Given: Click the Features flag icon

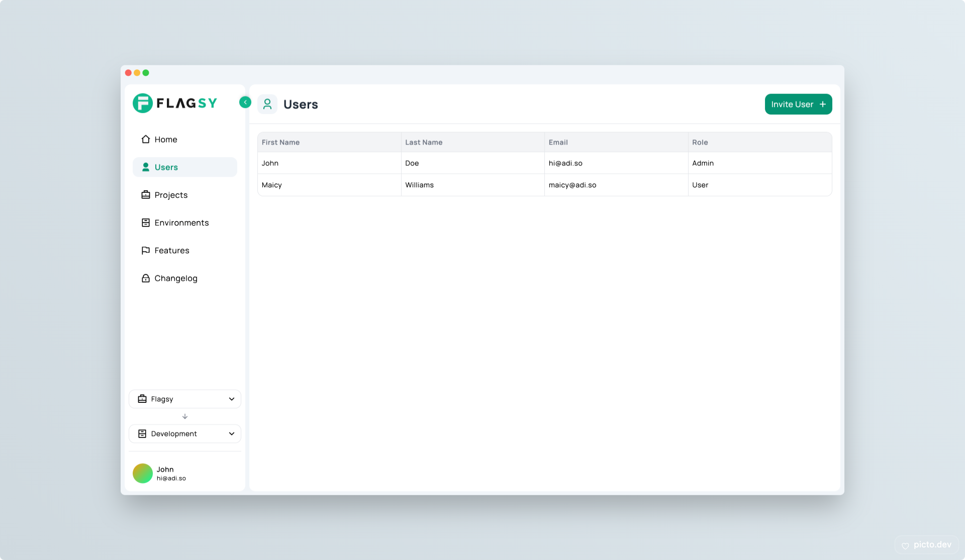Looking at the screenshot, I should [146, 250].
